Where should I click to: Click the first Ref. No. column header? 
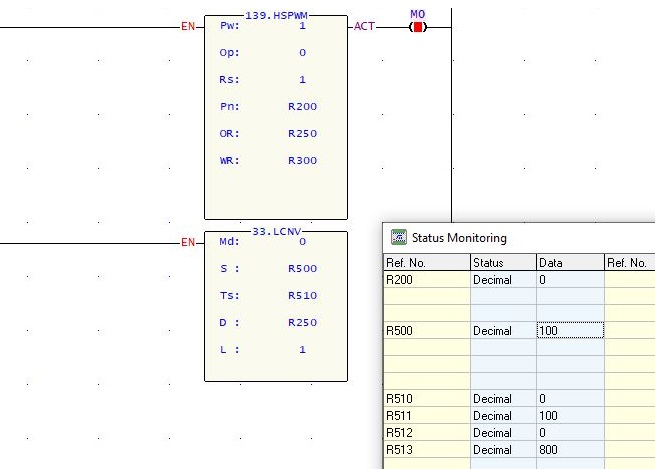click(426, 263)
